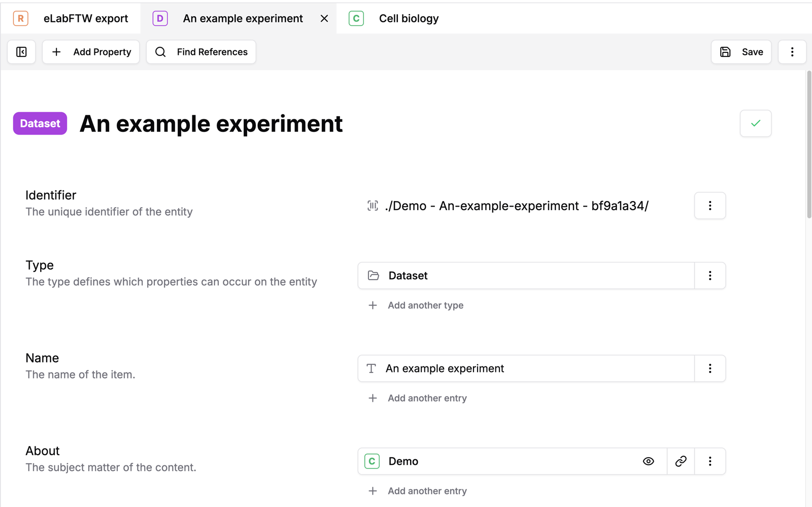
Task: Open options menu for Name field
Action: (x=709, y=368)
